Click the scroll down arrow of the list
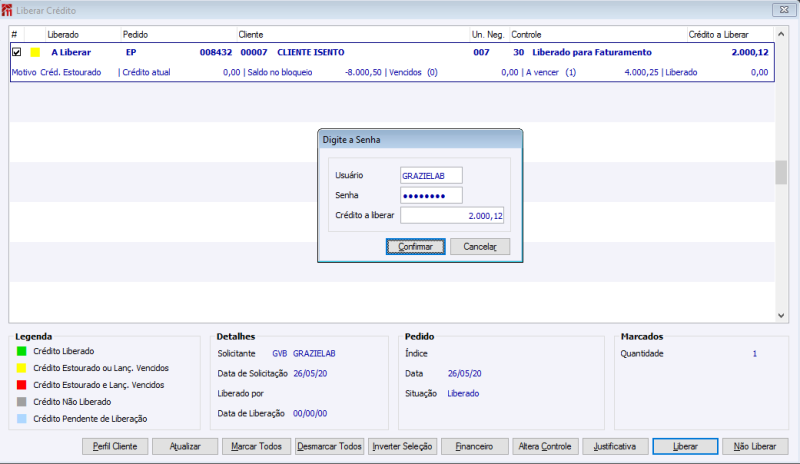Viewport: 800px width, 464px height. pos(781,315)
